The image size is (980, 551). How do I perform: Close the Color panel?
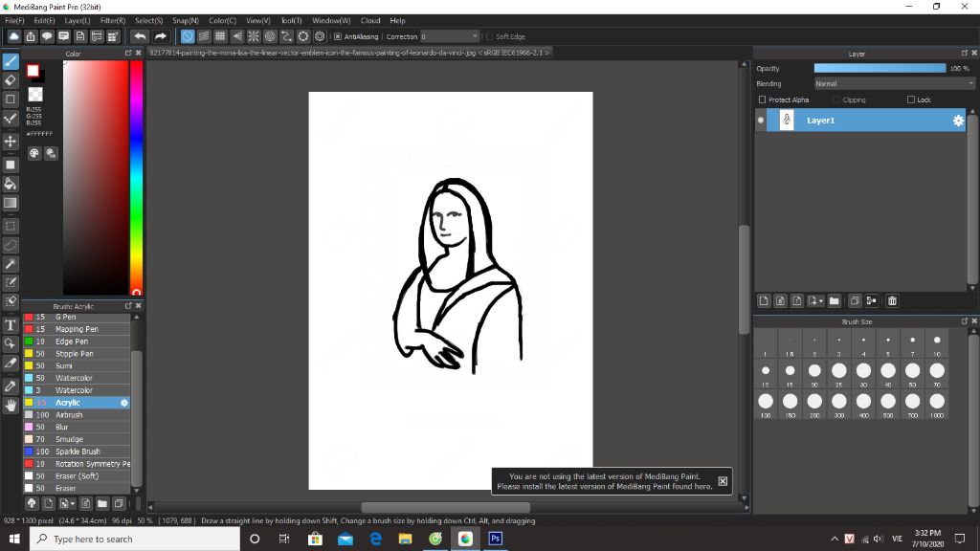tap(139, 54)
